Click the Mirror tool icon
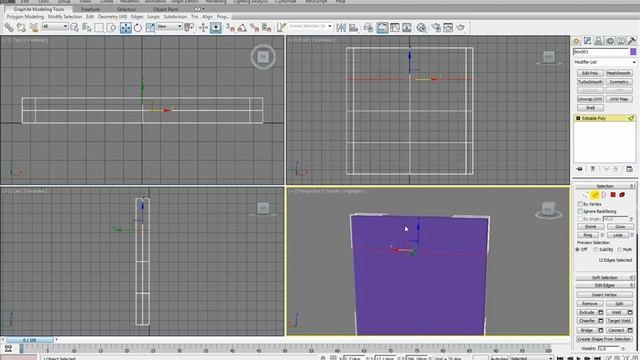 coord(341,27)
